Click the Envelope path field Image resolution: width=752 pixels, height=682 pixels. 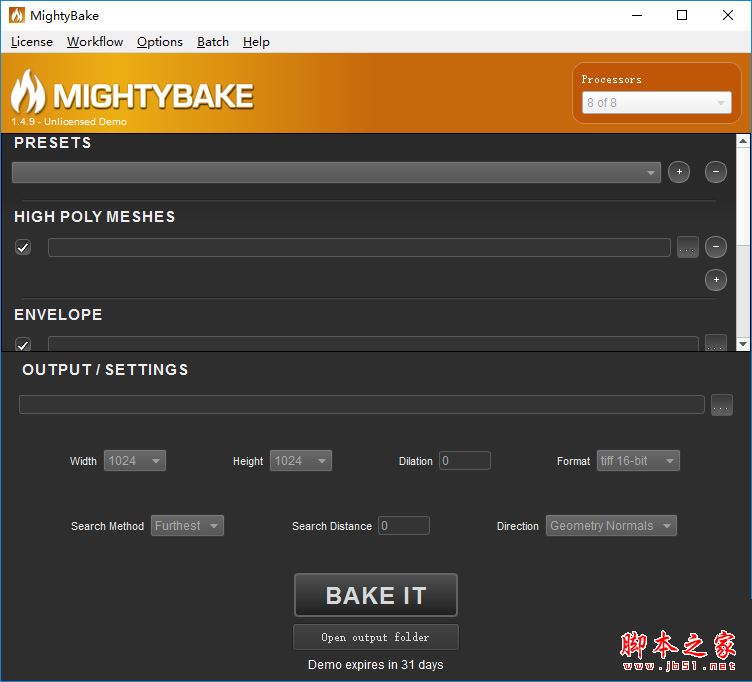click(373, 344)
